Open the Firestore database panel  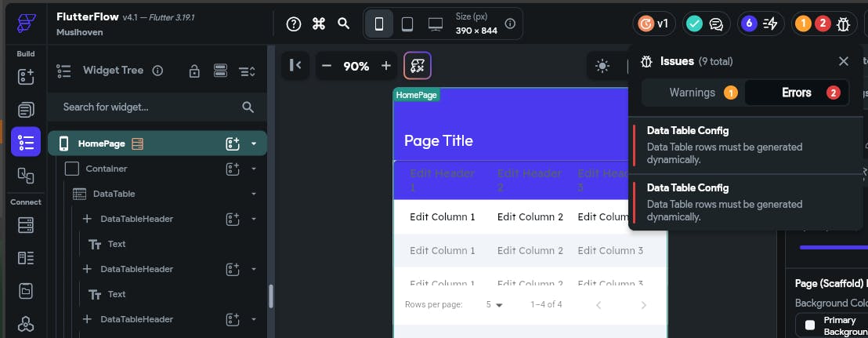[26, 226]
